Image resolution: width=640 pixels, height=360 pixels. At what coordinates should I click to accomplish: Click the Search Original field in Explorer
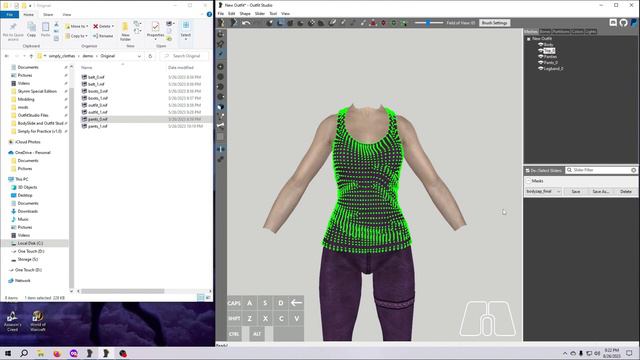(184, 56)
